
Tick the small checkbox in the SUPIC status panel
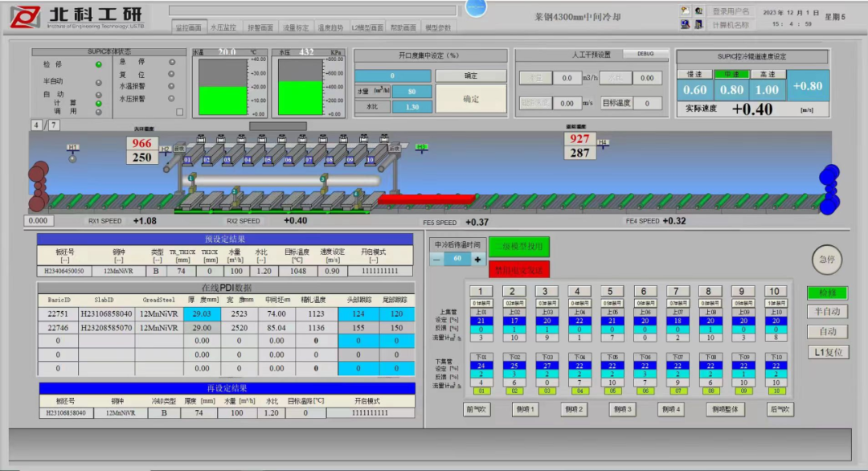tap(180, 113)
